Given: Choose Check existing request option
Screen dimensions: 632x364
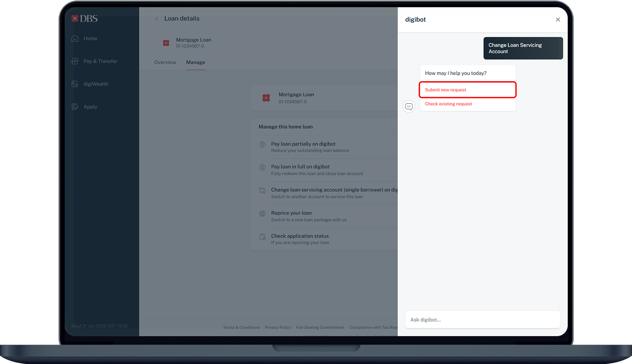Looking at the screenshot, I should (x=448, y=104).
